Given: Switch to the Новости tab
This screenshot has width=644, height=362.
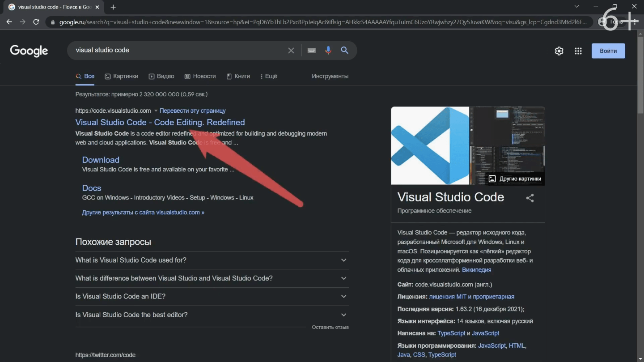Looking at the screenshot, I should 200,77.
